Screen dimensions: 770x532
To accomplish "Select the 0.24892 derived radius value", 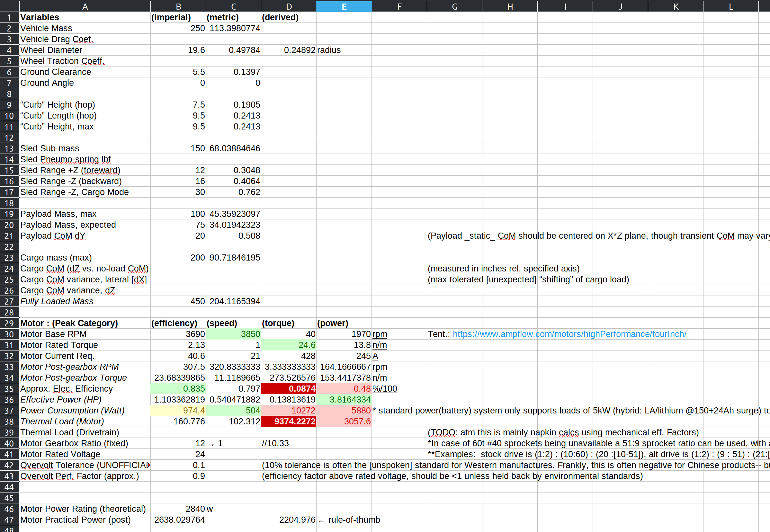I will (289, 50).
